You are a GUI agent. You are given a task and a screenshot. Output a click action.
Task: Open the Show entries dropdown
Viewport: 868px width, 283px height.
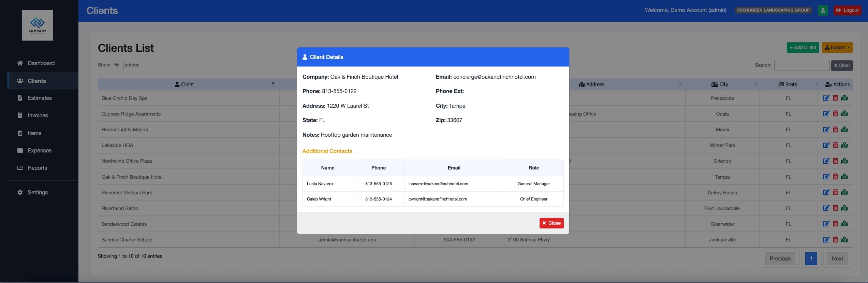coord(117,65)
